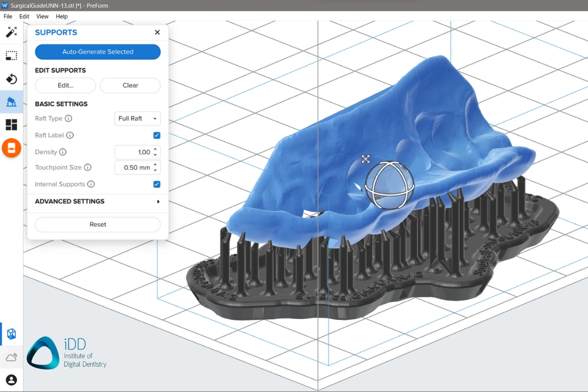Click the Auto-Generate Selected button
Image resolution: width=588 pixels, height=392 pixels.
[x=98, y=52]
